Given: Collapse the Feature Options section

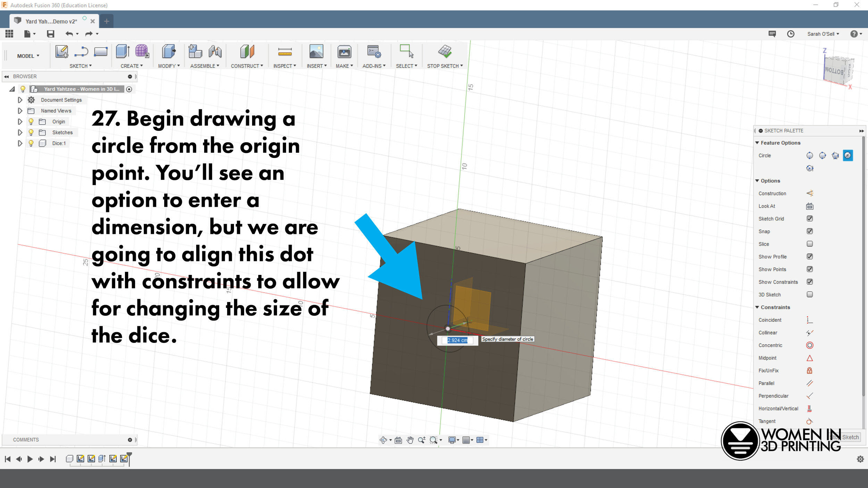Looking at the screenshot, I should point(757,143).
